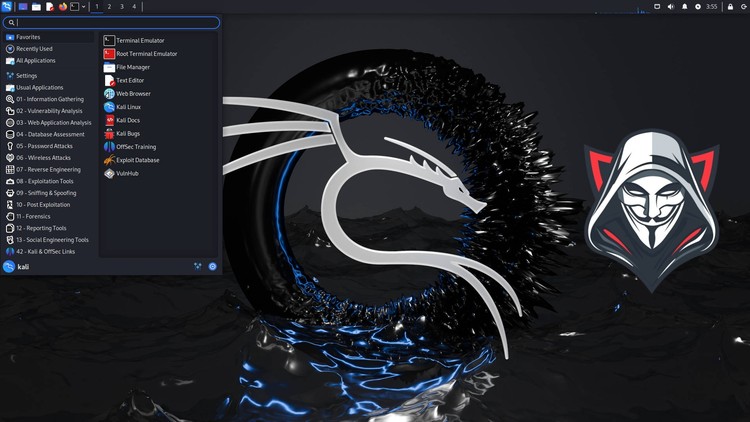Click the log out icon in top panel
This screenshot has height=422, width=750.
click(740, 6)
